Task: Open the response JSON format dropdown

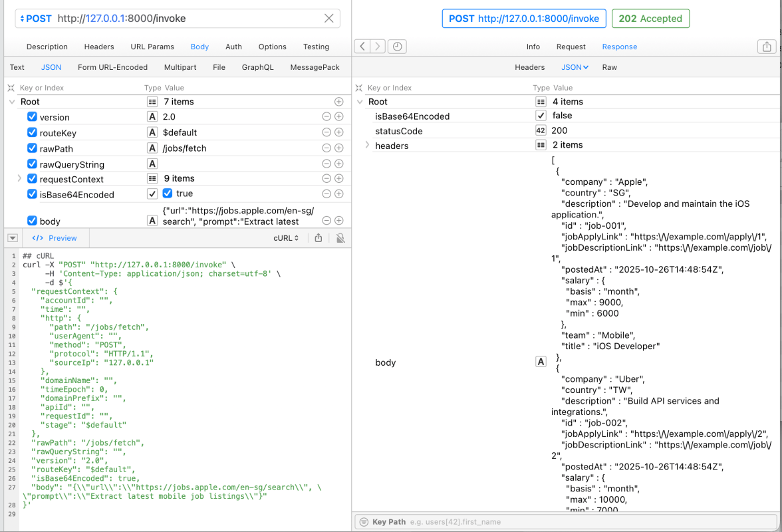Action: coord(575,67)
